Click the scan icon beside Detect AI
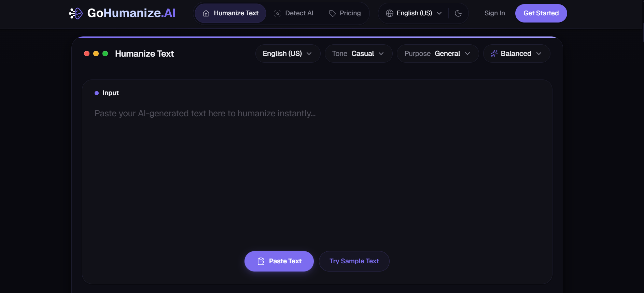Viewport: 644px width, 293px height. 278,13
